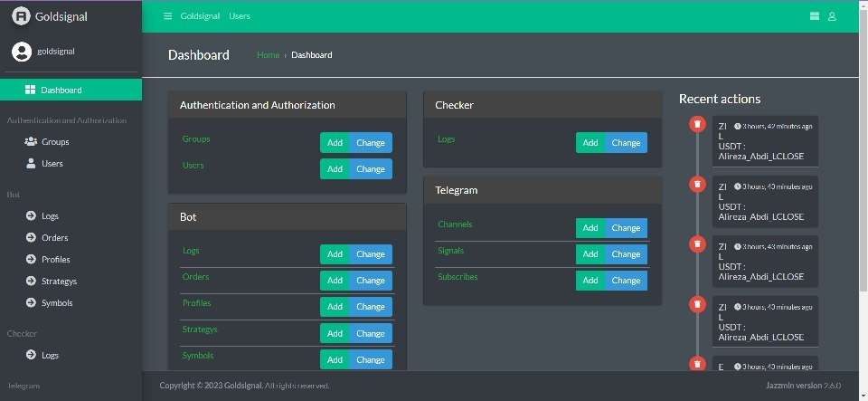Click Change for Bot Logs
The width and height of the screenshot is (868, 401).
pos(371,254)
